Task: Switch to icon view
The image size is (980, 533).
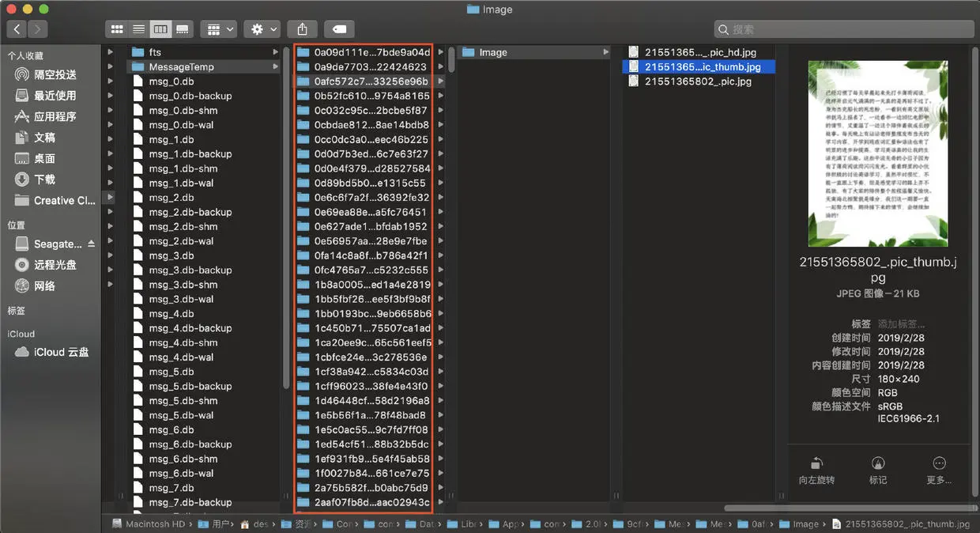Action: pos(117,29)
